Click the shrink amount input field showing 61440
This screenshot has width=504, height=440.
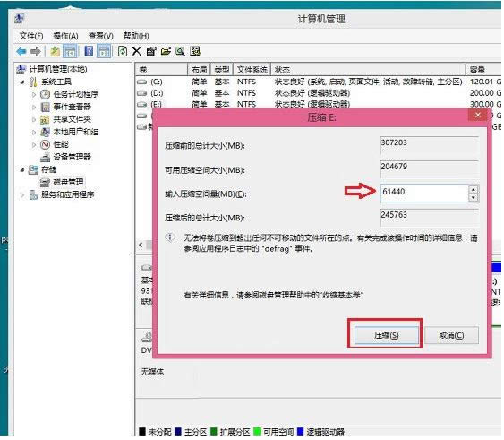pos(424,194)
